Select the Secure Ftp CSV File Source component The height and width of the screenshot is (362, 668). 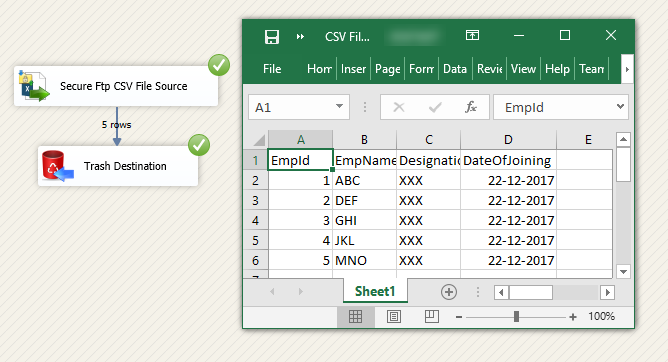116,86
